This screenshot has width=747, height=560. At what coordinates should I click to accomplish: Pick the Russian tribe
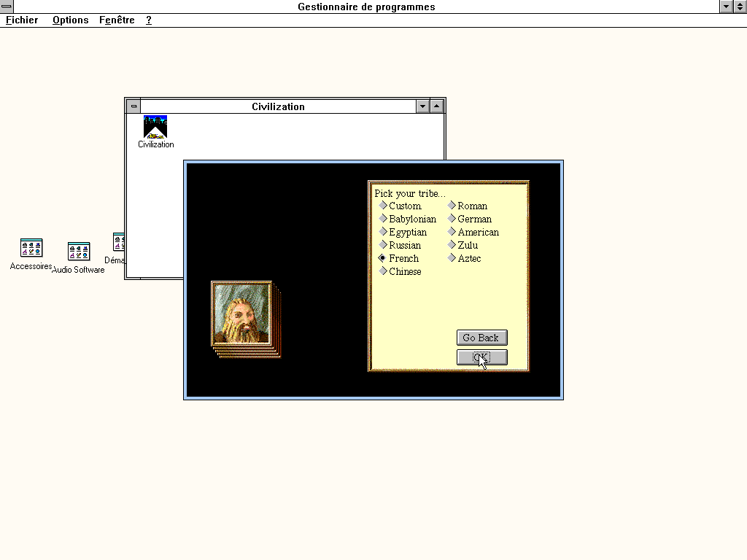pos(400,245)
